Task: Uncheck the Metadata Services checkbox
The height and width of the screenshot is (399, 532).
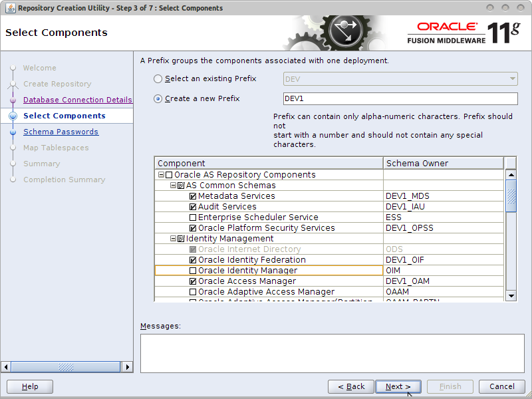Action: click(193, 196)
